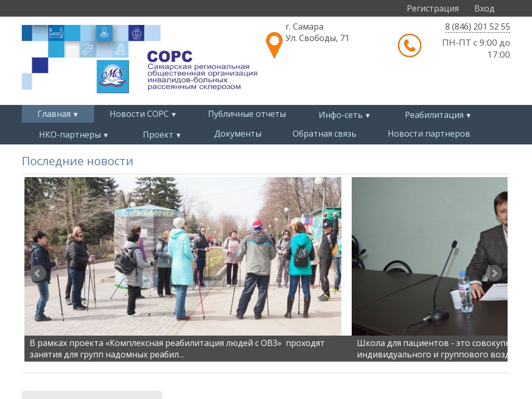Viewport: 532px width, 399px height.
Task: Expand the НКО-партнеры menu
Action: (x=73, y=135)
